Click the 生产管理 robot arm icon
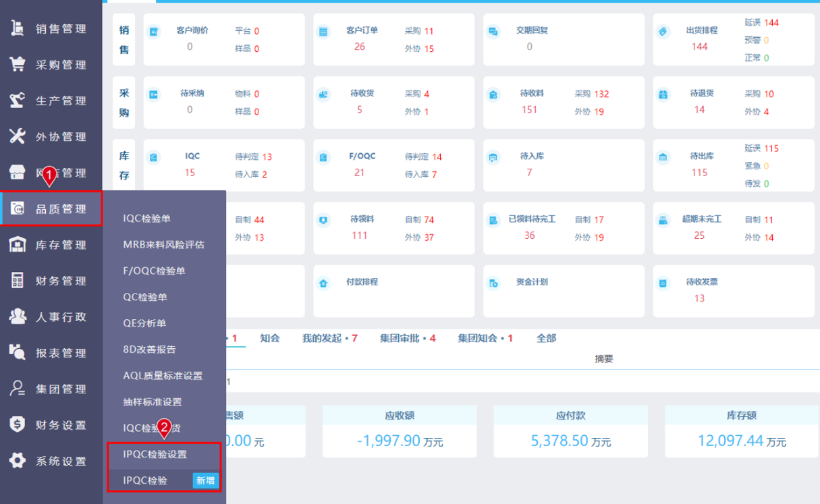 tap(17, 101)
